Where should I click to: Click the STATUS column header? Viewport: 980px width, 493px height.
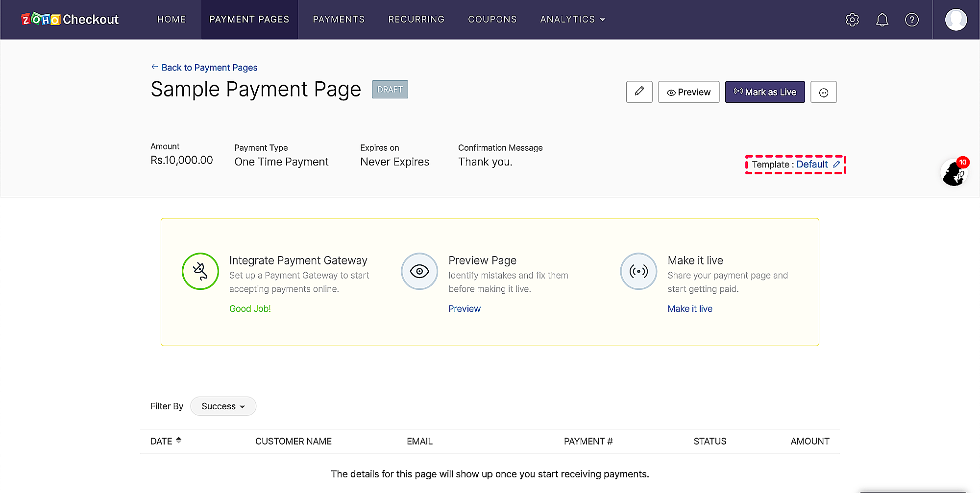pyautogui.click(x=710, y=442)
